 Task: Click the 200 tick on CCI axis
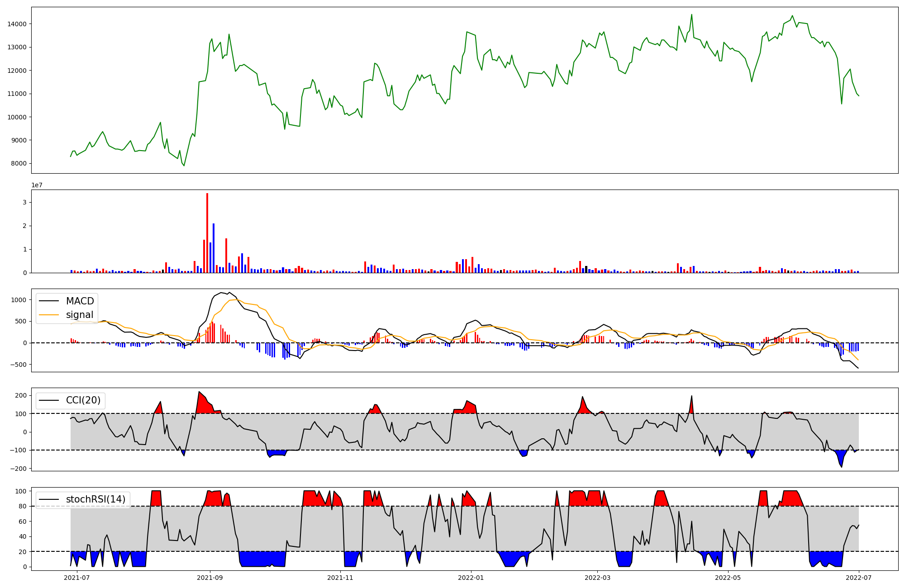pos(21,395)
